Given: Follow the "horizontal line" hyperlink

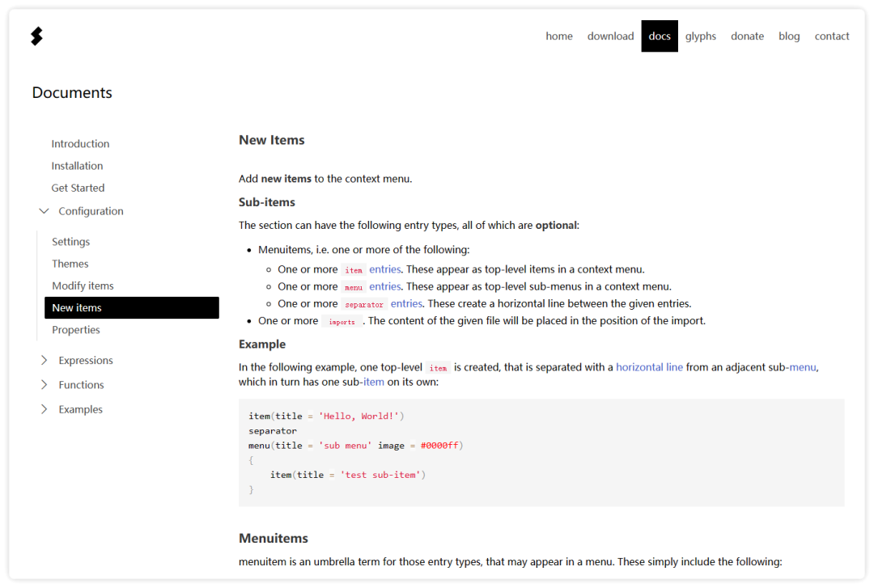Looking at the screenshot, I should point(649,367).
